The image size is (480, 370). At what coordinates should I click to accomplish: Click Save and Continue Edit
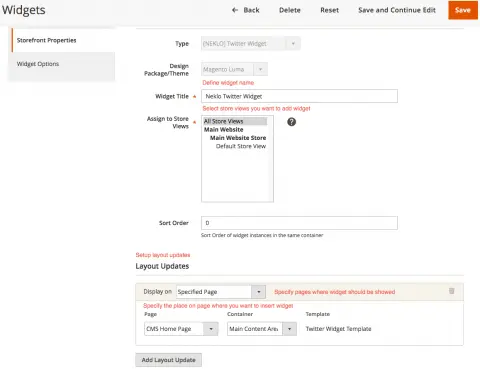point(397,10)
